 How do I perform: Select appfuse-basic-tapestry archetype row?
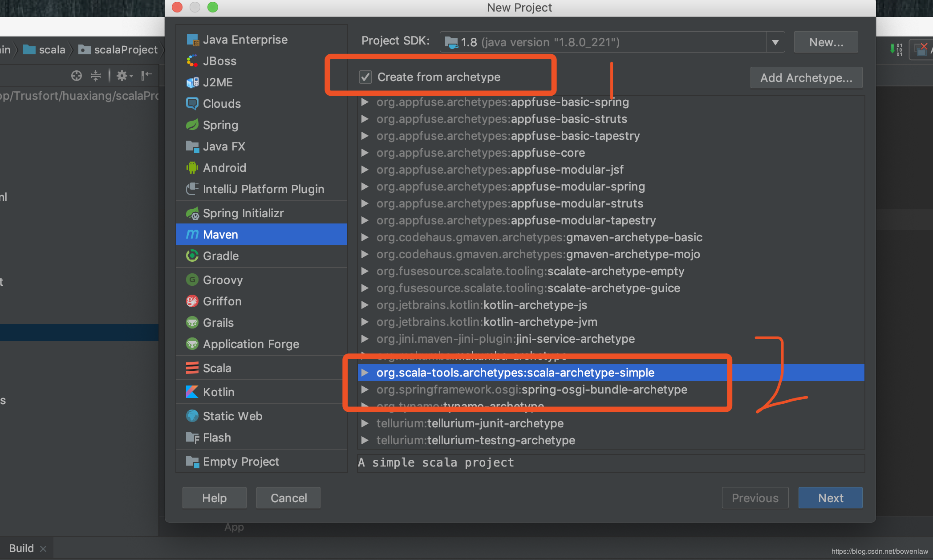click(611, 136)
